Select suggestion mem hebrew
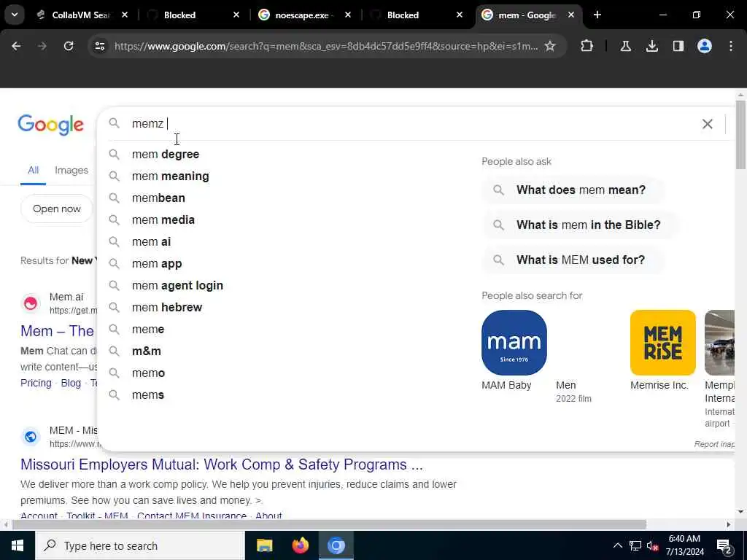Screen dimensions: 747x560 [167, 308]
